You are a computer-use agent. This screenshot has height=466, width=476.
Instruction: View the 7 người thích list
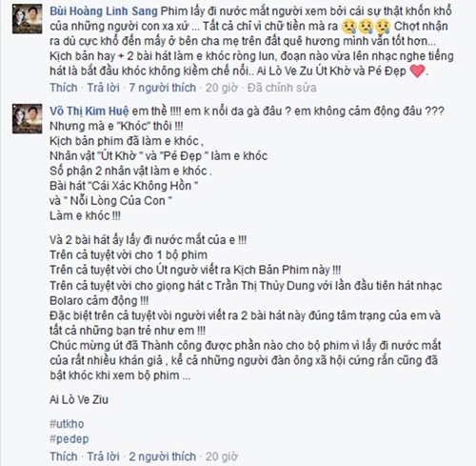pos(163,88)
